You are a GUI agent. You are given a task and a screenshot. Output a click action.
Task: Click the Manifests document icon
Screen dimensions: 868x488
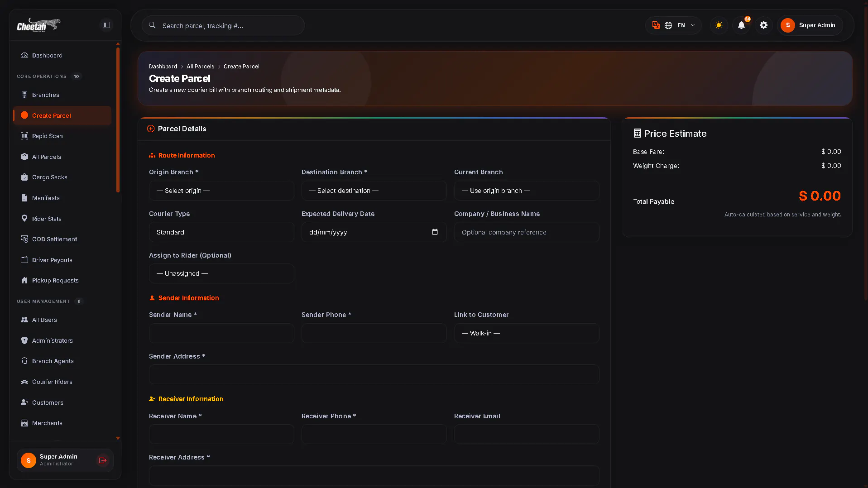click(24, 198)
